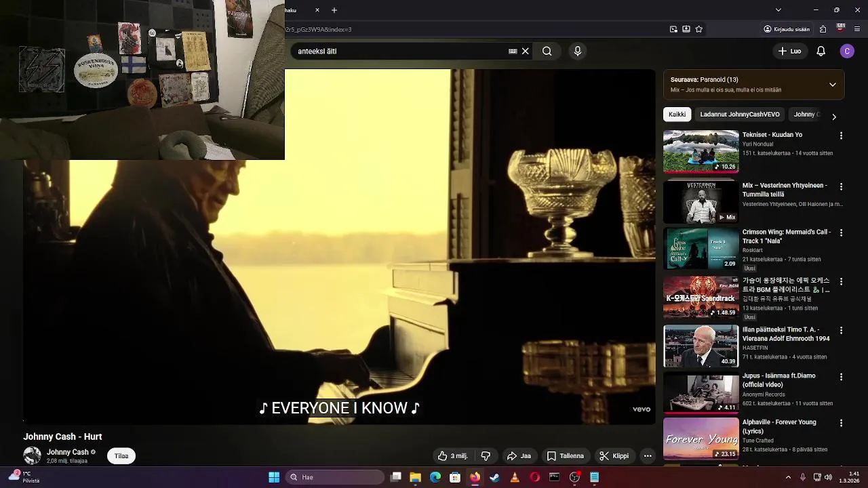The image size is (868, 488).
Task: Dislike the video with thumbs down
Action: (x=486, y=456)
